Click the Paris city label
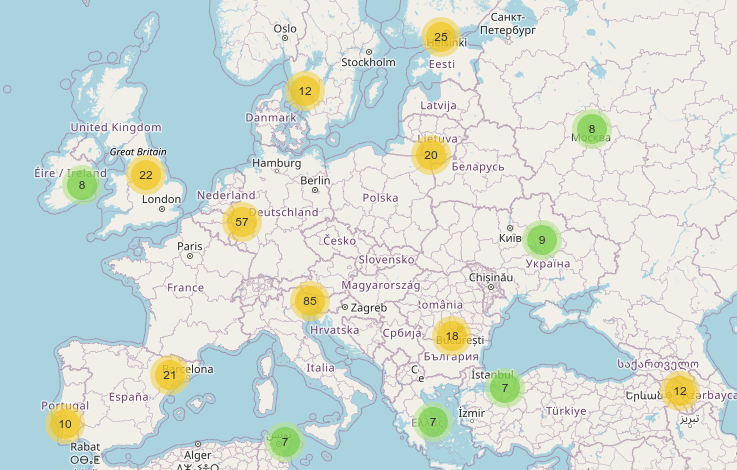This screenshot has height=470, width=737. click(190, 246)
